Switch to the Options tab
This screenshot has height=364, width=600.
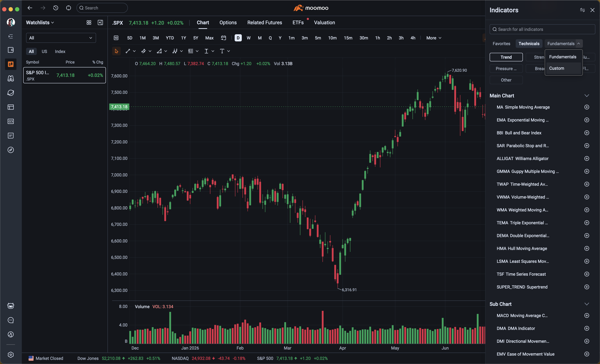pyautogui.click(x=228, y=23)
